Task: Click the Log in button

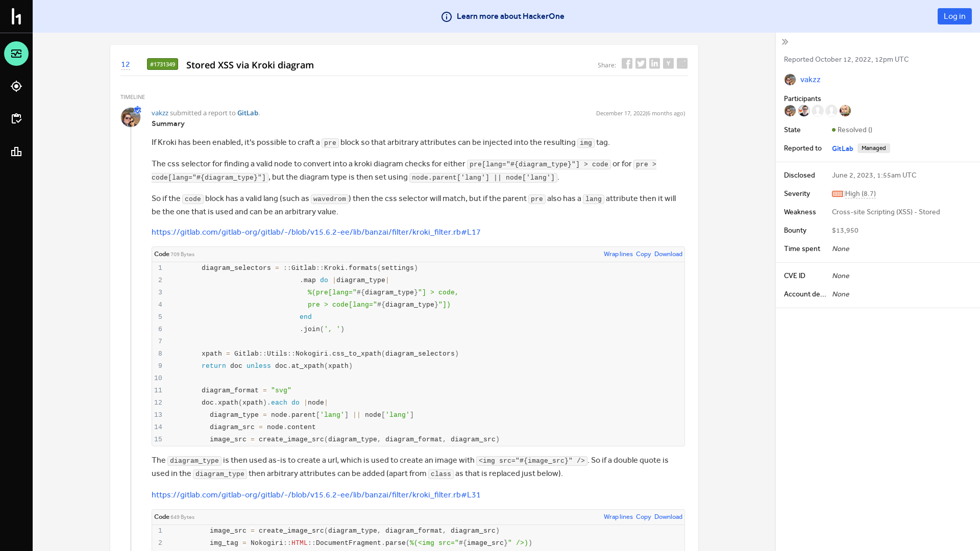Action: click(x=954, y=16)
